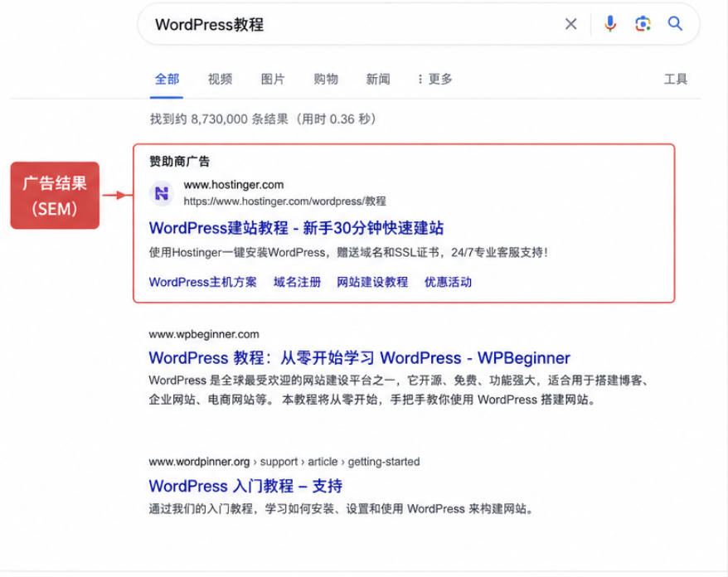Screen dimensions: 728x577
Task: Click the www.hostinger.com ad domain
Action: (x=234, y=185)
